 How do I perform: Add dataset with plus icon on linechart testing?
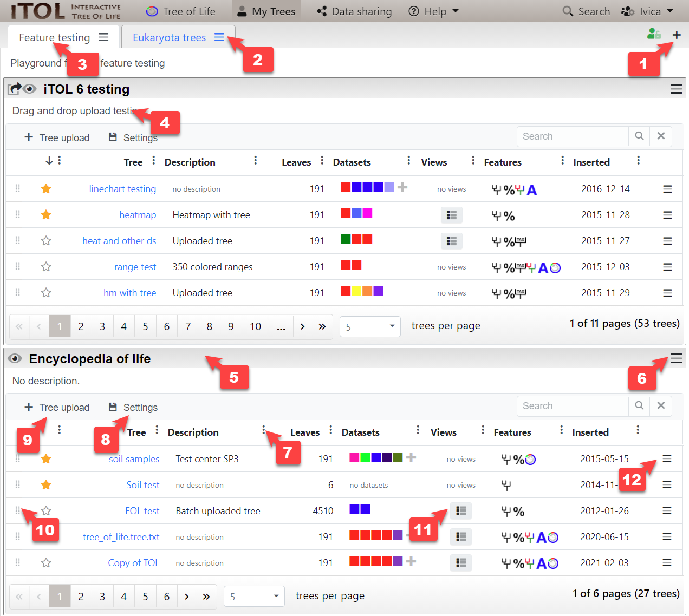tap(402, 188)
